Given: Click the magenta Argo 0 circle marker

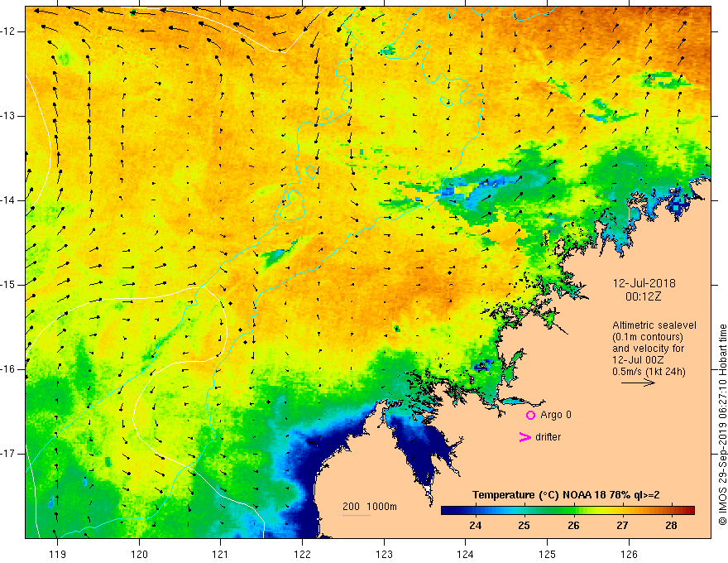Looking at the screenshot, I should 530,415.
